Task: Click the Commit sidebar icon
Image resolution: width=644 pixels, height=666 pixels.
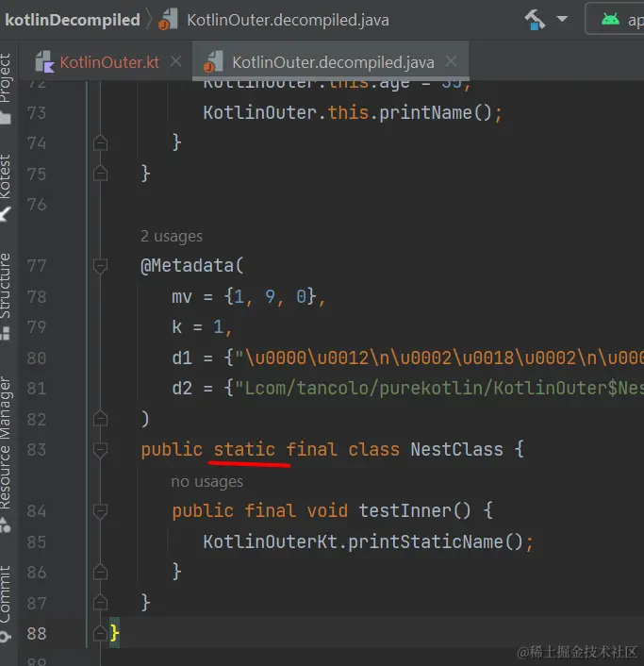Action: (x=5, y=637)
